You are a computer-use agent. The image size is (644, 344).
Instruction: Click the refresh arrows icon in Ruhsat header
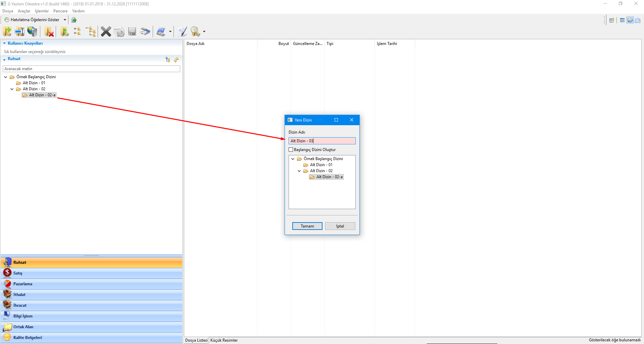click(176, 60)
